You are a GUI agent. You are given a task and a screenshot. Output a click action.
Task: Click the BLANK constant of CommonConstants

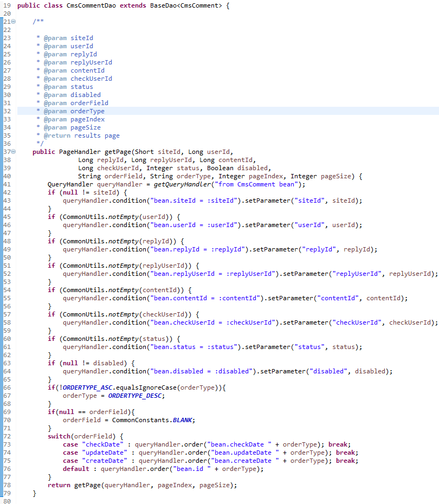click(184, 420)
